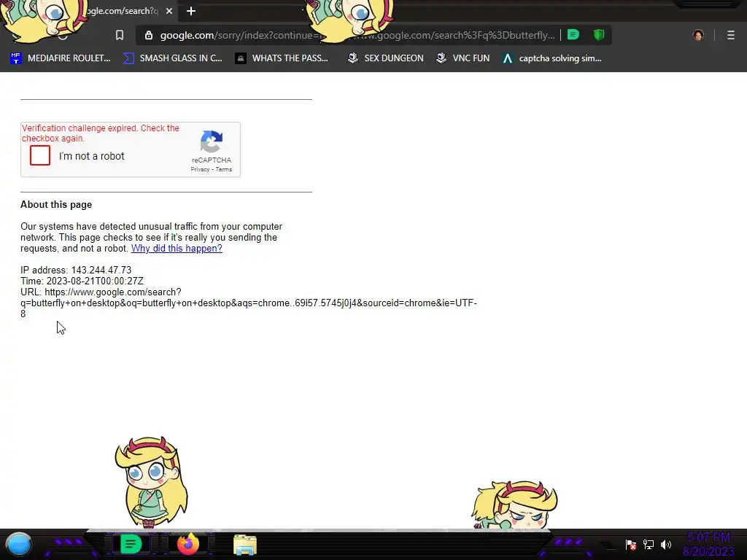
Task: Open the SMASH GLASS IN C... bookmark
Action: (172, 58)
